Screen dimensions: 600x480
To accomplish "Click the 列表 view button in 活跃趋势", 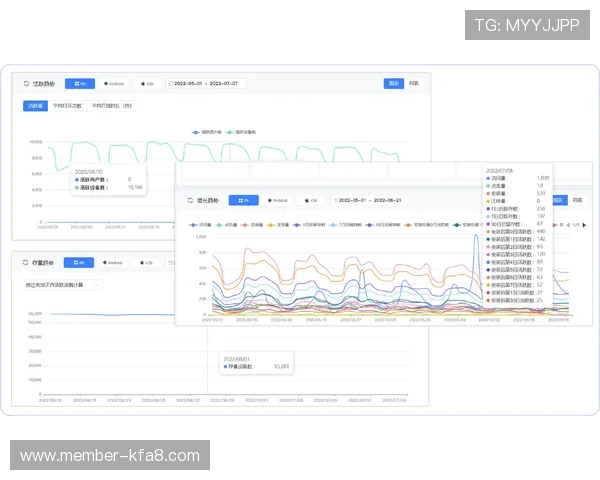I will [414, 84].
